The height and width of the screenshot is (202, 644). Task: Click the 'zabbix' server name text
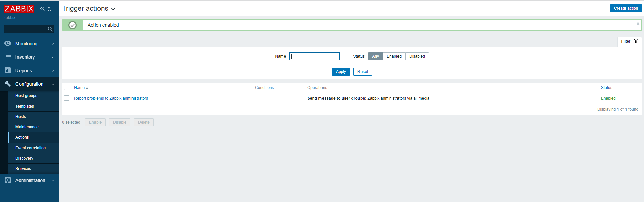9,18
